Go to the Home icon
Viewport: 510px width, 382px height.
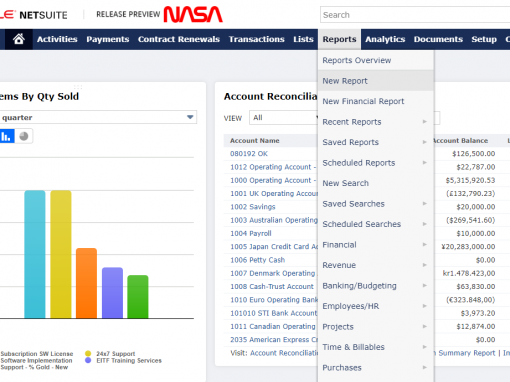coord(19,39)
